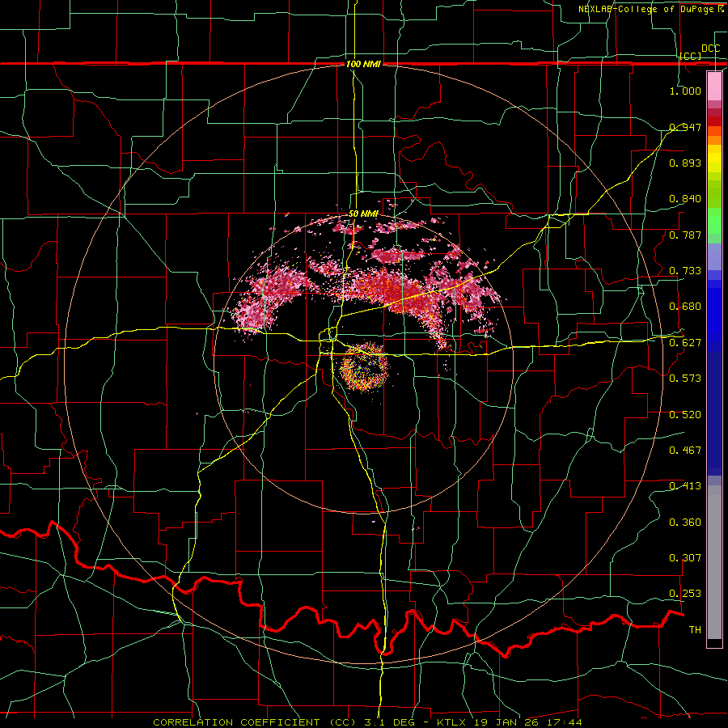Click the 1.000 legend value
Viewport: 728px width, 728px height.
click(685, 91)
